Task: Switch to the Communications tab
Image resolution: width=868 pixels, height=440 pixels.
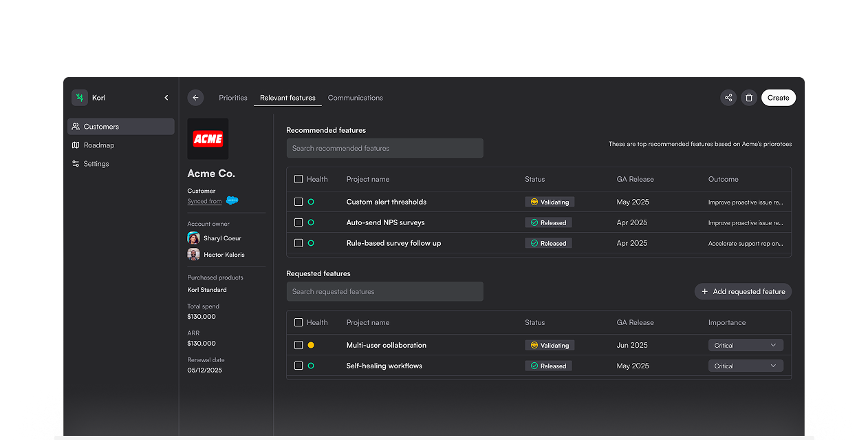Action: [x=355, y=97]
